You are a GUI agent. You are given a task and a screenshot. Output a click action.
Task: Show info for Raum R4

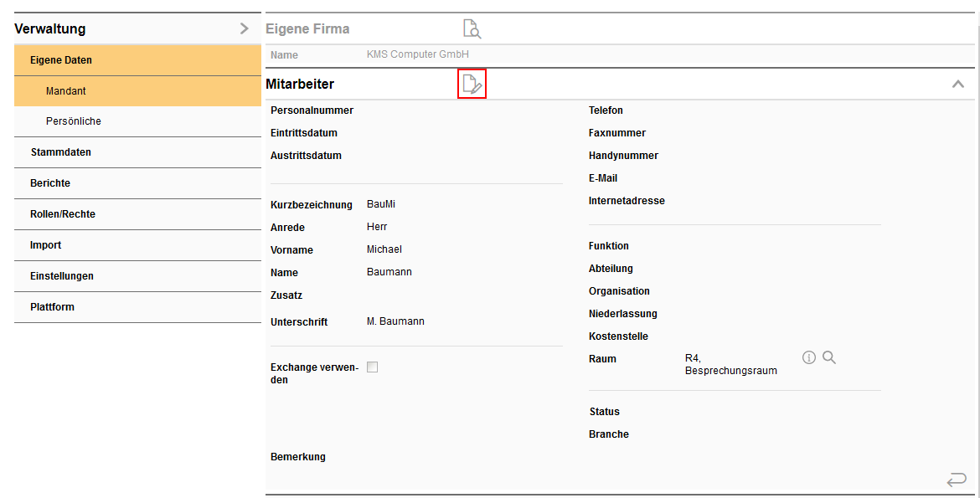click(808, 358)
